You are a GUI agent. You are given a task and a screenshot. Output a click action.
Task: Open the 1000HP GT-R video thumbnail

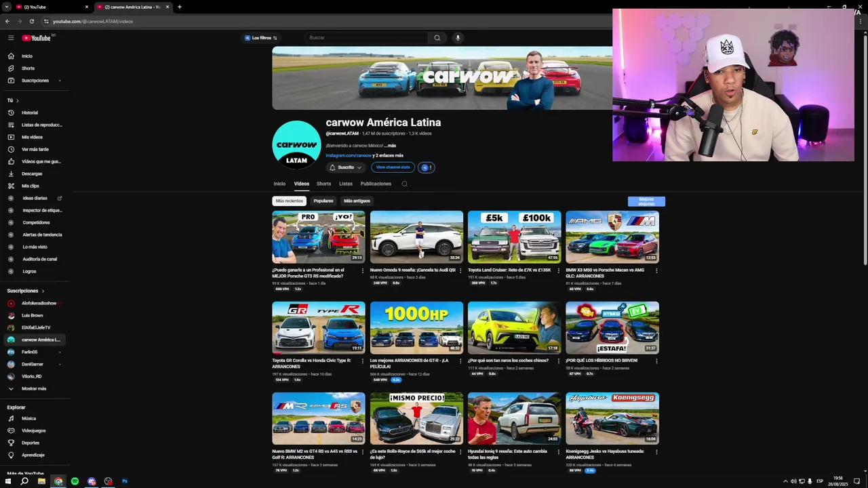coord(416,328)
